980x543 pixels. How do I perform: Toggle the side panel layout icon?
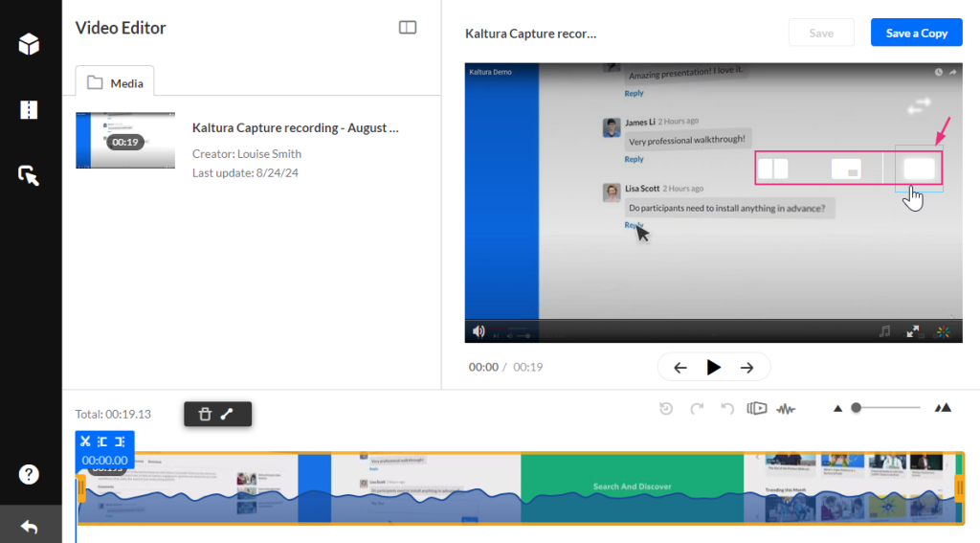pyautogui.click(x=408, y=28)
